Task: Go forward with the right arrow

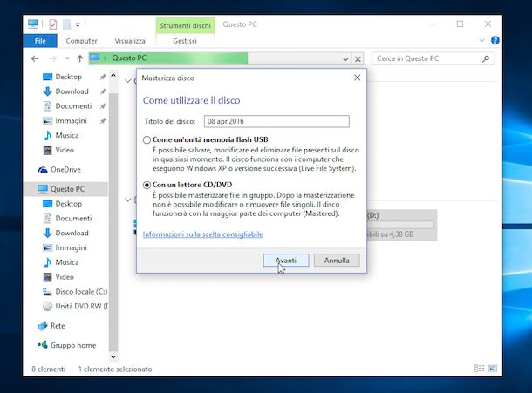Action: [x=53, y=58]
